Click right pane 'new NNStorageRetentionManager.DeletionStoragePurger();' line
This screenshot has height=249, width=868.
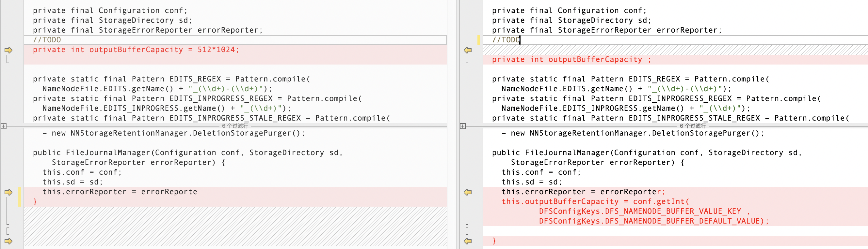(x=633, y=133)
